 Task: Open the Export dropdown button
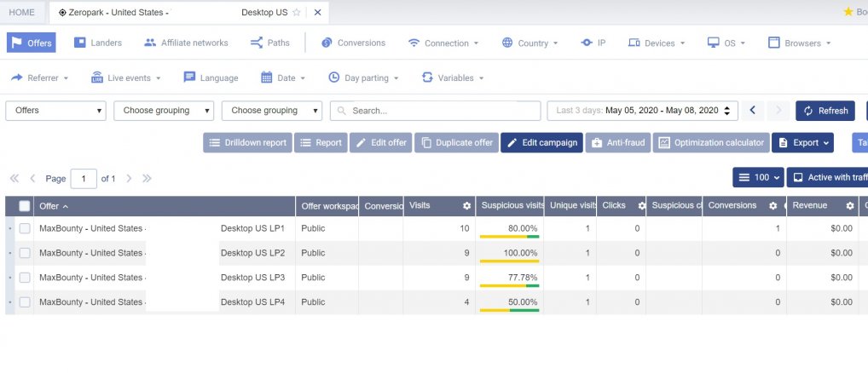(802, 142)
